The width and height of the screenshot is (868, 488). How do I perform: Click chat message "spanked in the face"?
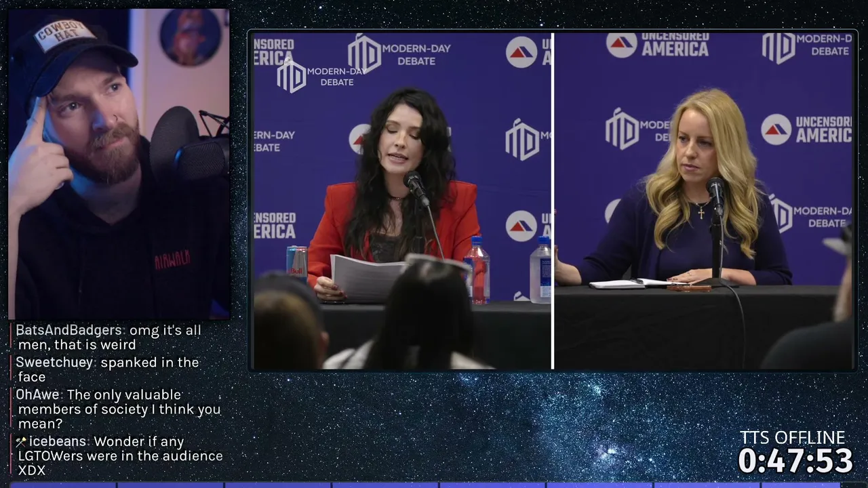click(x=108, y=369)
